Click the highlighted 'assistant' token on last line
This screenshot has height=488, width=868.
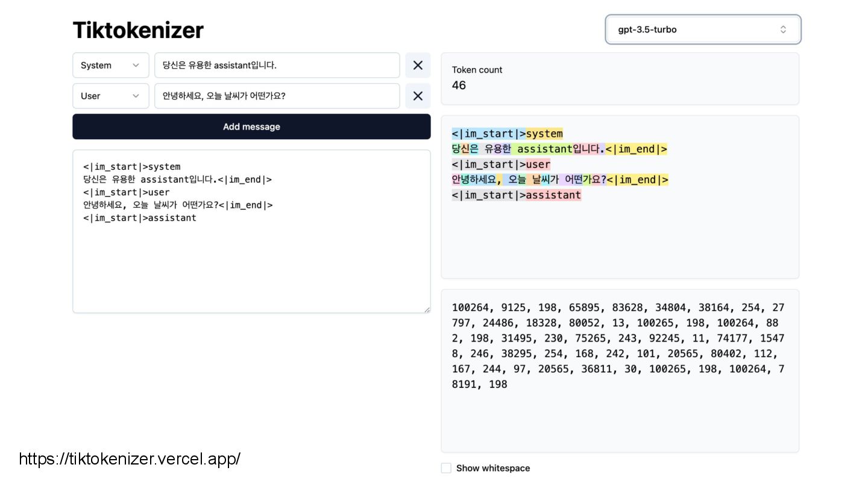pyautogui.click(x=553, y=195)
